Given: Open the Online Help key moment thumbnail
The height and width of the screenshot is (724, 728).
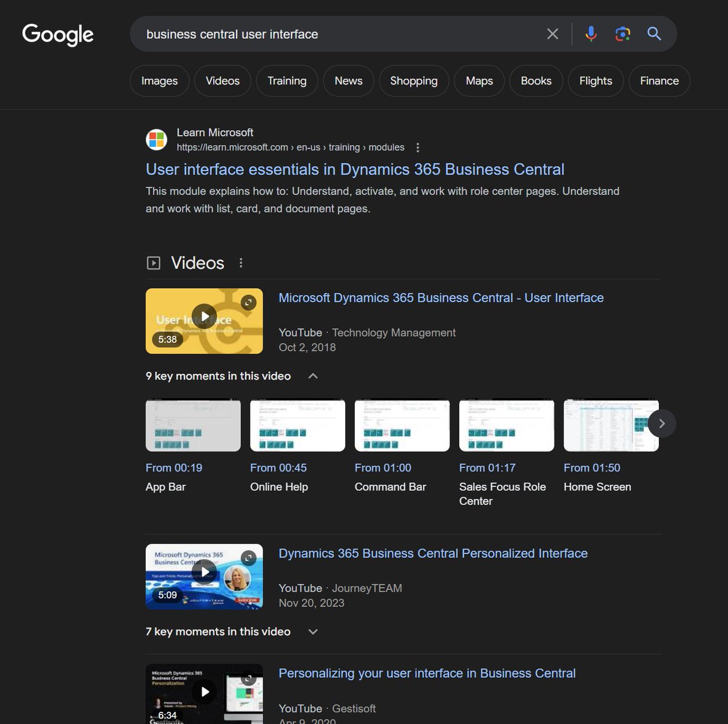Looking at the screenshot, I should pos(297,425).
